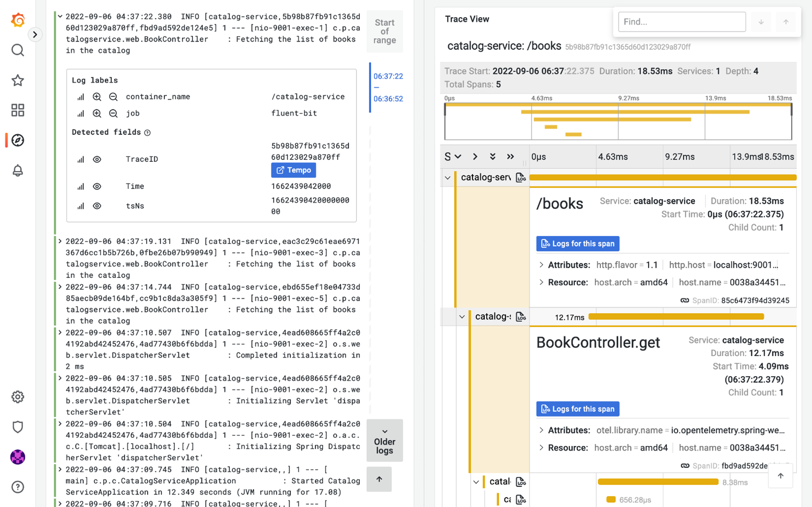Click the trace minimap timeline overview
The height and width of the screenshot is (507, 812).
tap(618, 121)
